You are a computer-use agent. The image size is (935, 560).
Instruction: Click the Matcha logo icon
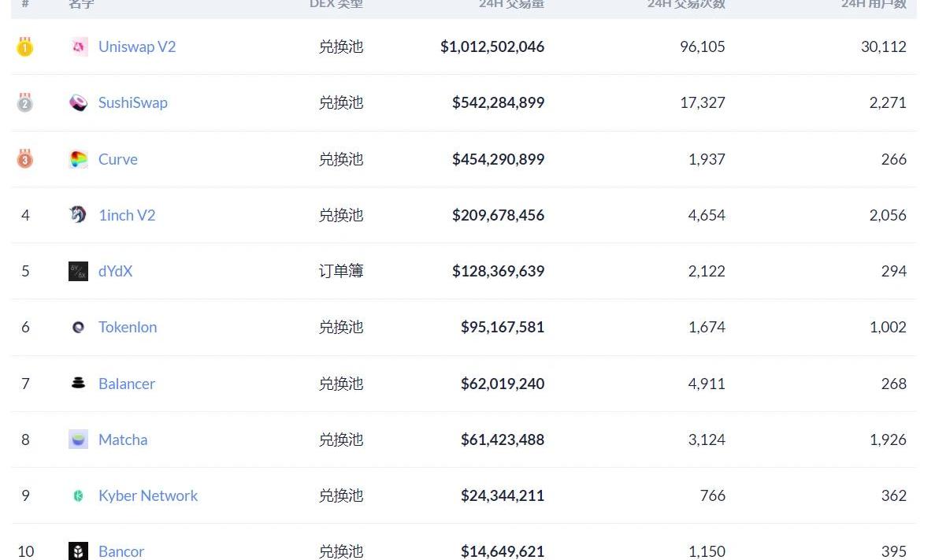pos(78,439)
